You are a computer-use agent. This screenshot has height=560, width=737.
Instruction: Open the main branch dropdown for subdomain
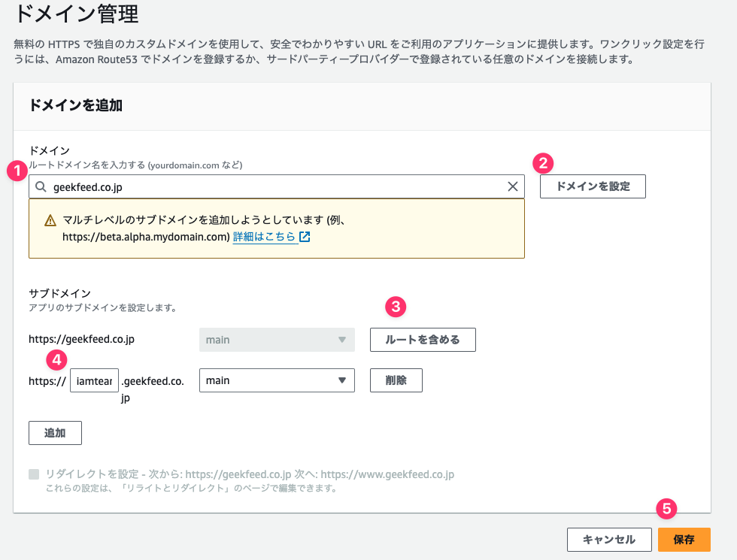point(277,380)
